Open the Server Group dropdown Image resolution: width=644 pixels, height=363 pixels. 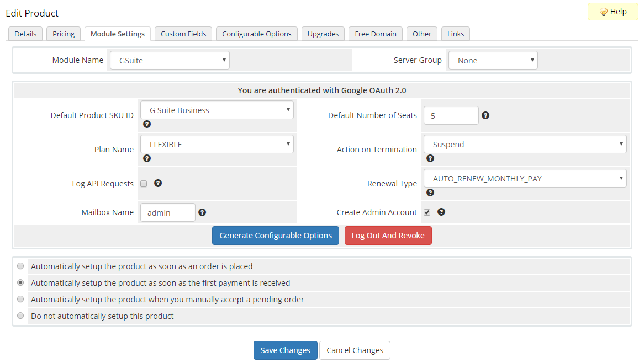493,61
